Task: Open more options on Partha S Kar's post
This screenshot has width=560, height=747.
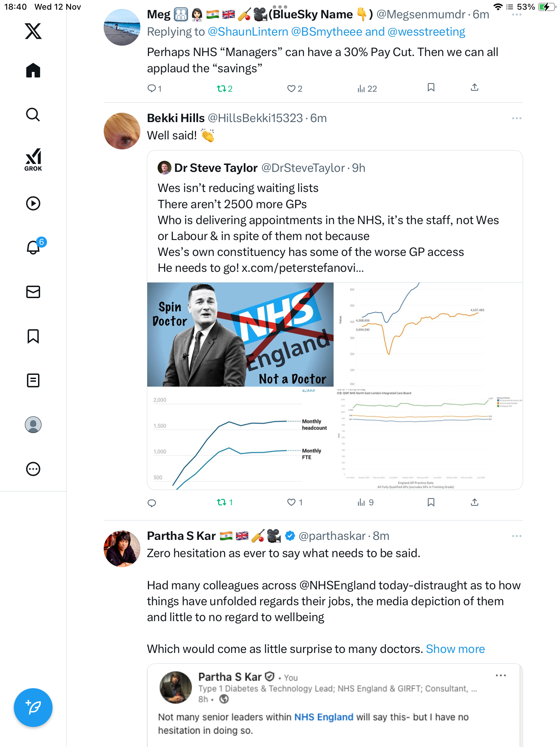Action: [x=516, y=536]
